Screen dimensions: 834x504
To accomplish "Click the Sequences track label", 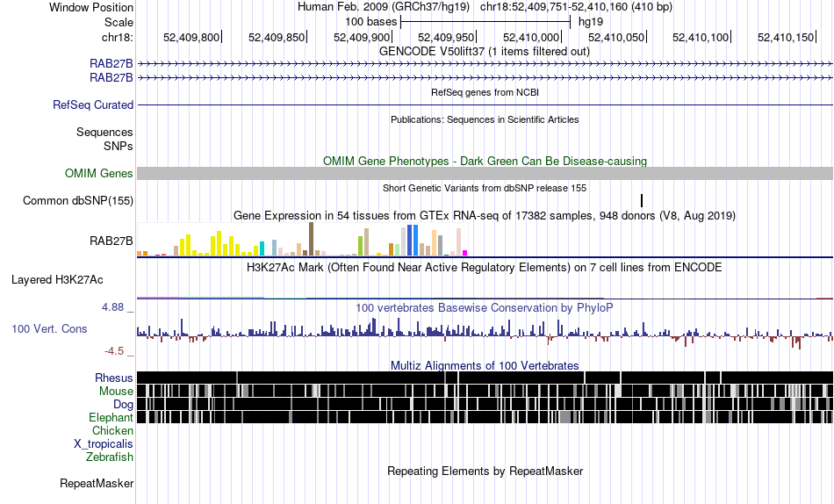I will point(104,132).
